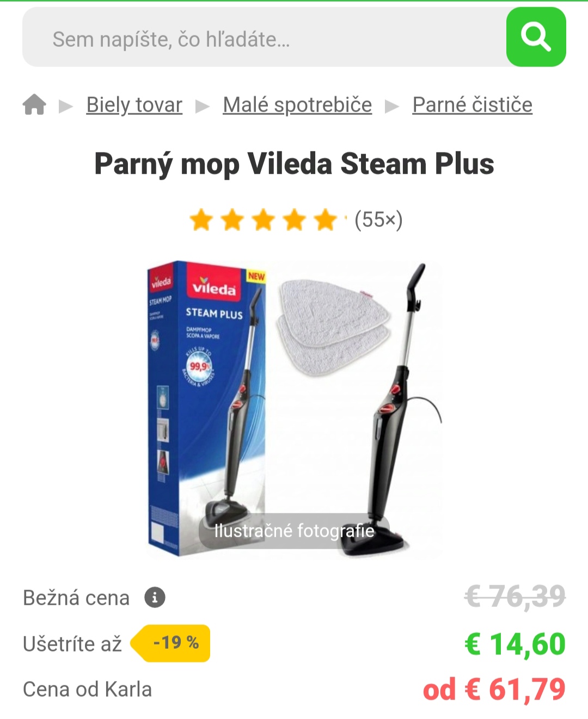Click the red price od € 61,79
Viewport: 588px width, 719px height.
[x=494, y=690]
